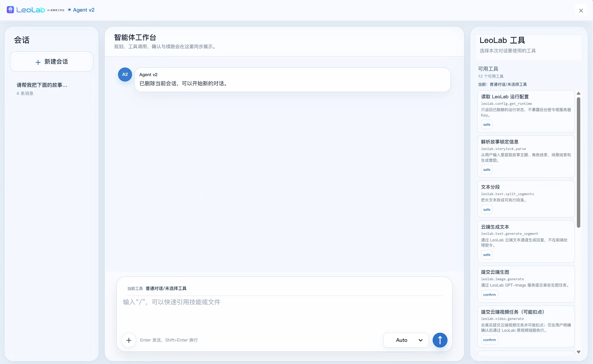This screenshot has width=593, height=364.
Task: Click the message 已删除当前会话，可以开始新的对话。
Action: [184, 84]
